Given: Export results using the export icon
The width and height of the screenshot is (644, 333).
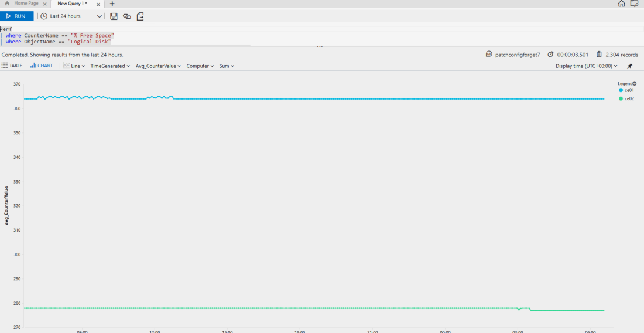Looking at the screenshot, I should (141, 16).
